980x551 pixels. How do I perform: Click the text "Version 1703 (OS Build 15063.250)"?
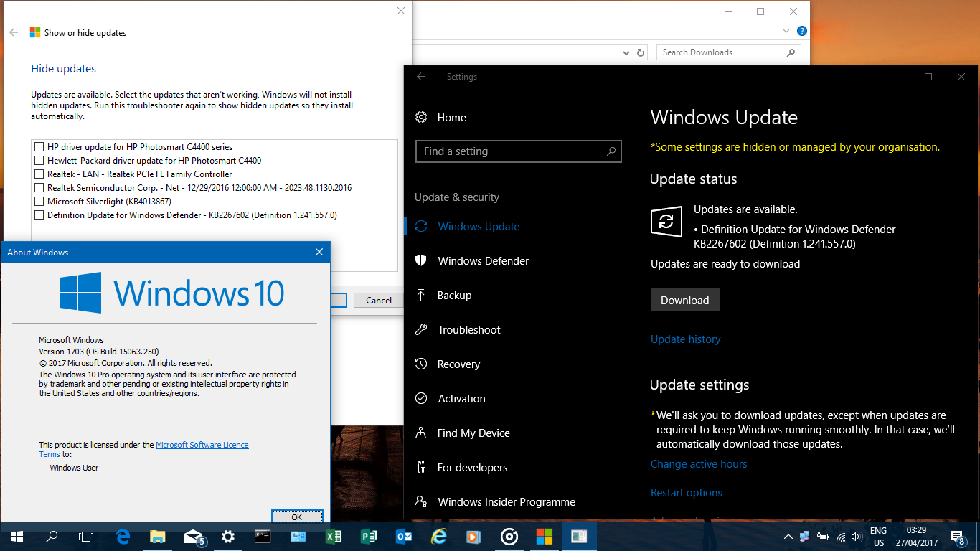point(99,352)
